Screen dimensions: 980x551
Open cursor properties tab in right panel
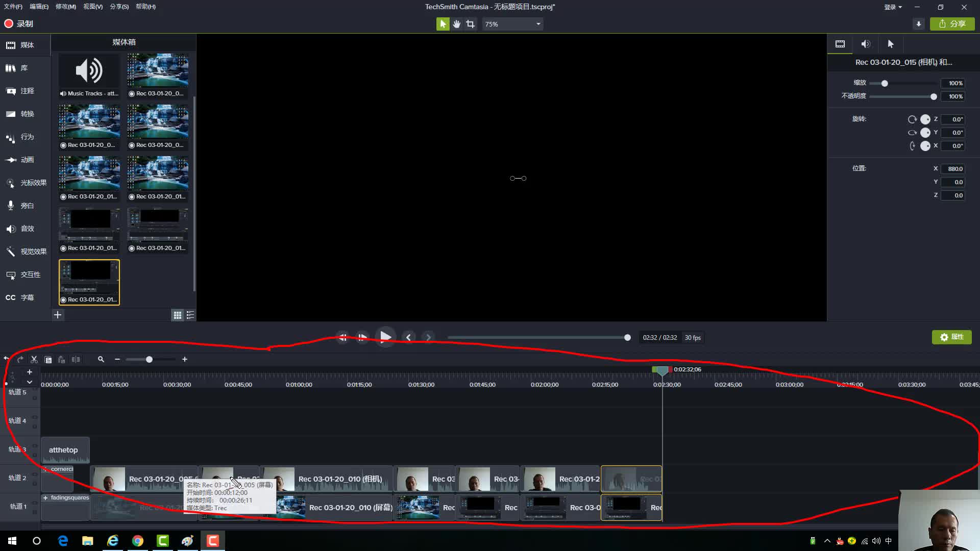(891, 44)
